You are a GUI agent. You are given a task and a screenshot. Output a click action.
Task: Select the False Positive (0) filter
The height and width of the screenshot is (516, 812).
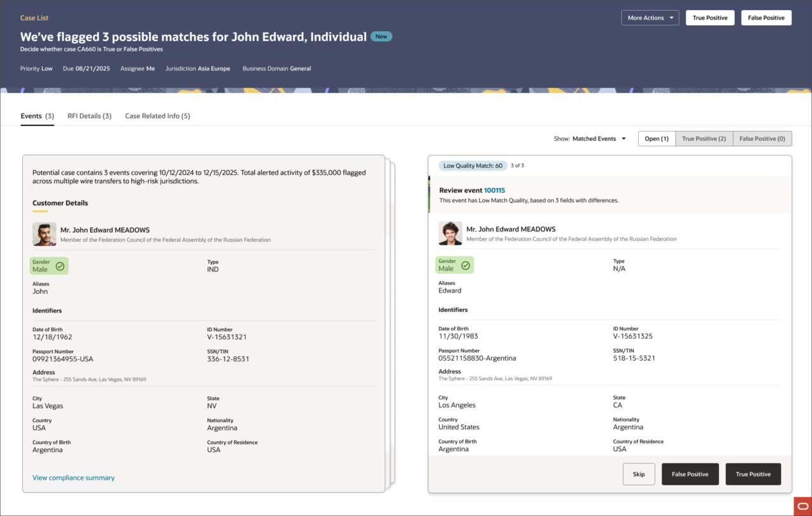[x=762, y=139]
